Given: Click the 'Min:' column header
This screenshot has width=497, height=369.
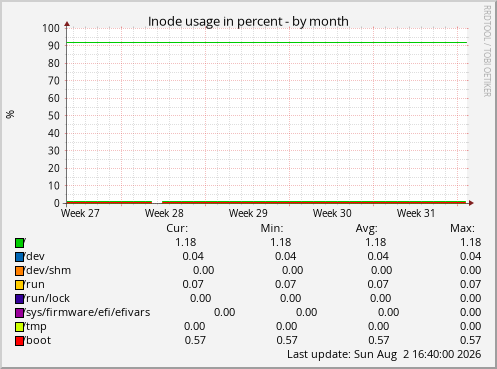Looking at the screenshot, I should 272,228.
